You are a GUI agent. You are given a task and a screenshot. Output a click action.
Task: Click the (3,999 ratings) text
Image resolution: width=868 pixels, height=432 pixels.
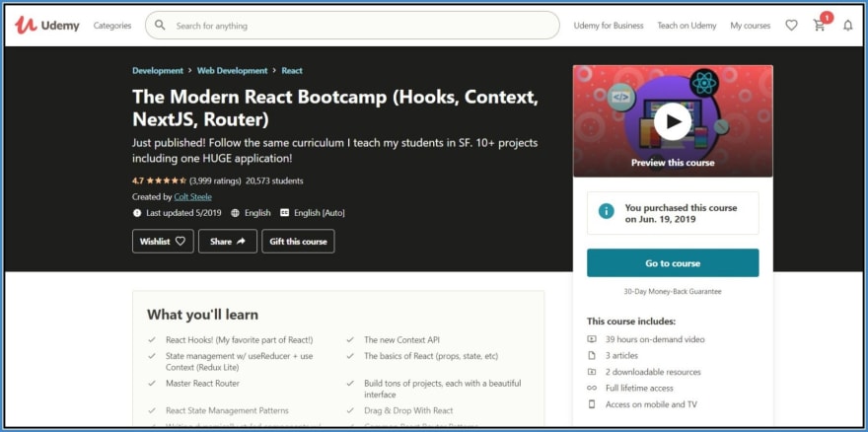(x=215, y=180)
